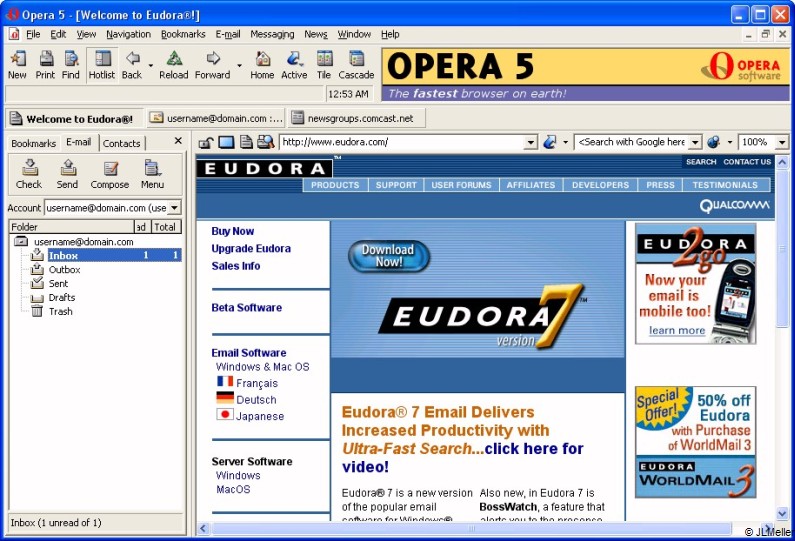This screenshot has width=795, height=541.
Task: Sort by the Total column header
Action: pyautogui.click(x=165, y=227)
